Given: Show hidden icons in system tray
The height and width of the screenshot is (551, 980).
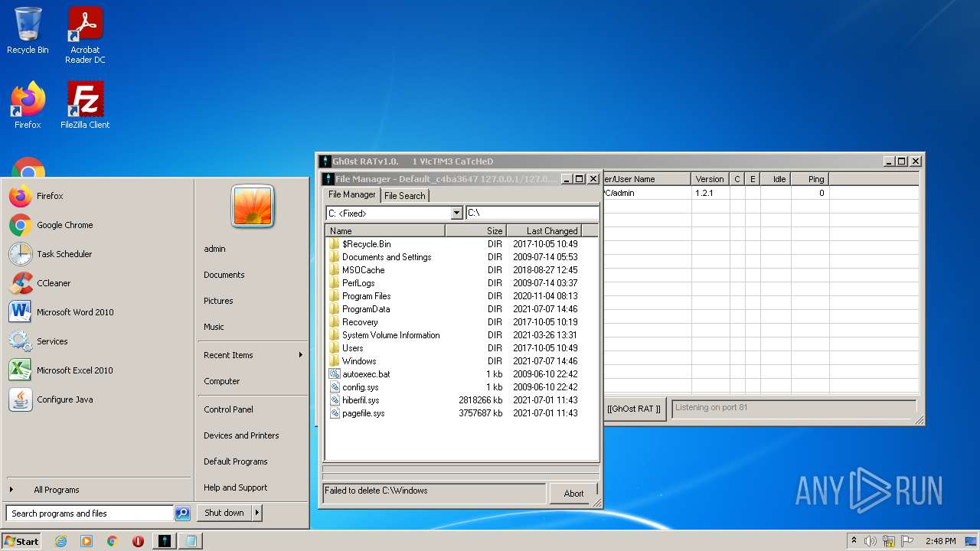Looking at the screenshot, I should coord(854,541).
